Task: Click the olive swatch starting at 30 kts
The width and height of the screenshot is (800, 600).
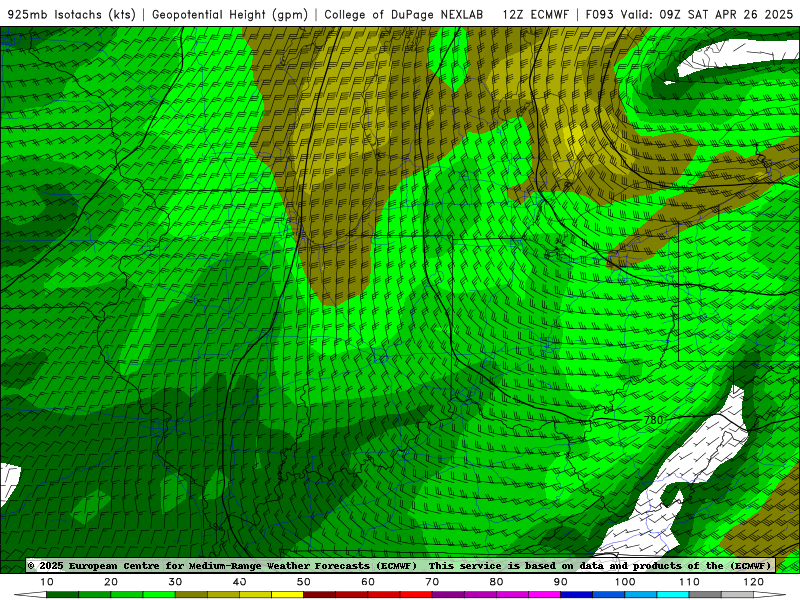Action: coord(191,595)
